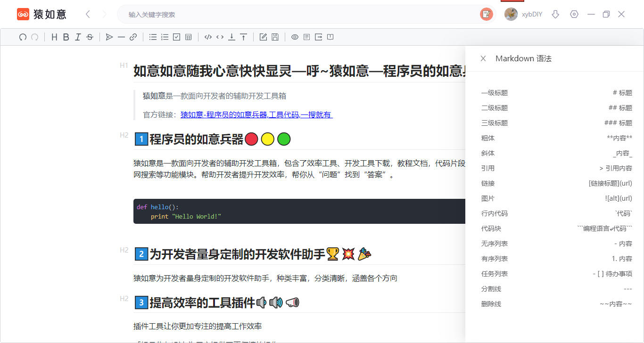Click the redo arrow icon
This screenshot has width=644, height=343.
pos(34,37)
